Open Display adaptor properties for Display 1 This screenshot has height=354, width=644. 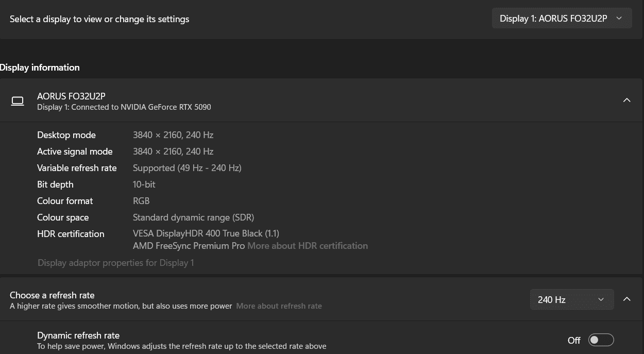pyautogui.click(x=116, y=263)
